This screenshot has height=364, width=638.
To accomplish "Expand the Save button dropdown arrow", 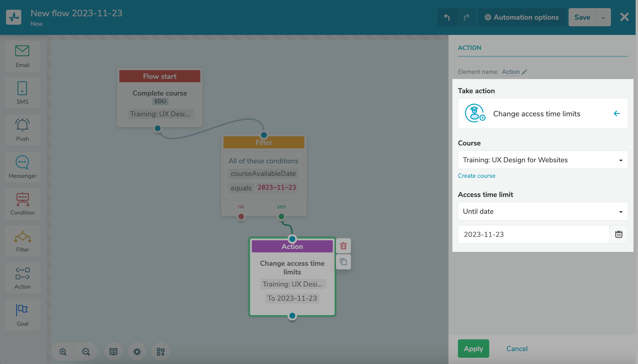I will [x=603, y=17].
